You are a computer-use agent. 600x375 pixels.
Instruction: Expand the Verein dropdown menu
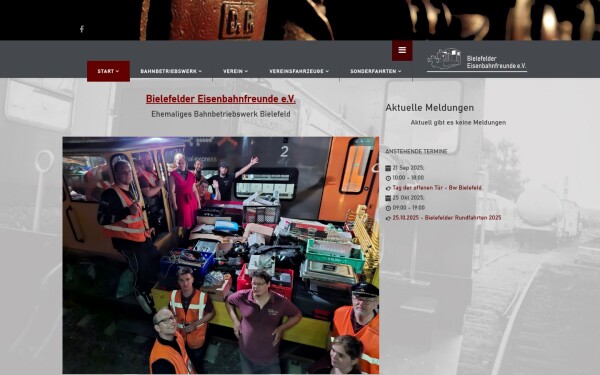click(235, 71)
